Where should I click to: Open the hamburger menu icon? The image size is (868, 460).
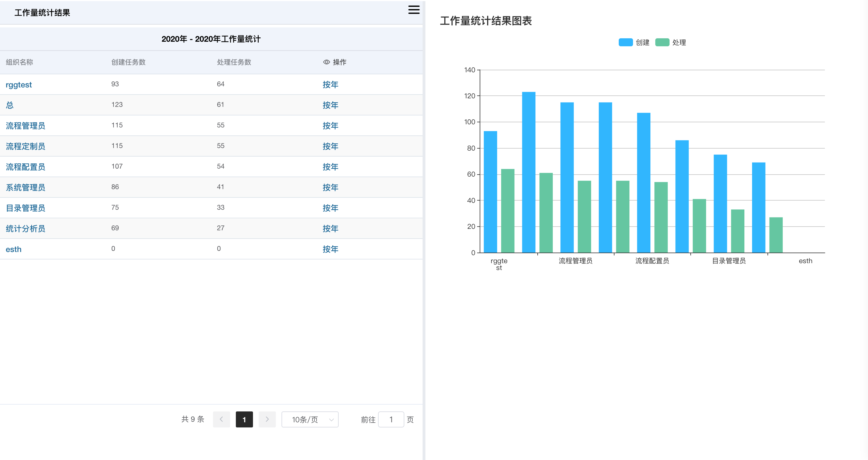413,10
